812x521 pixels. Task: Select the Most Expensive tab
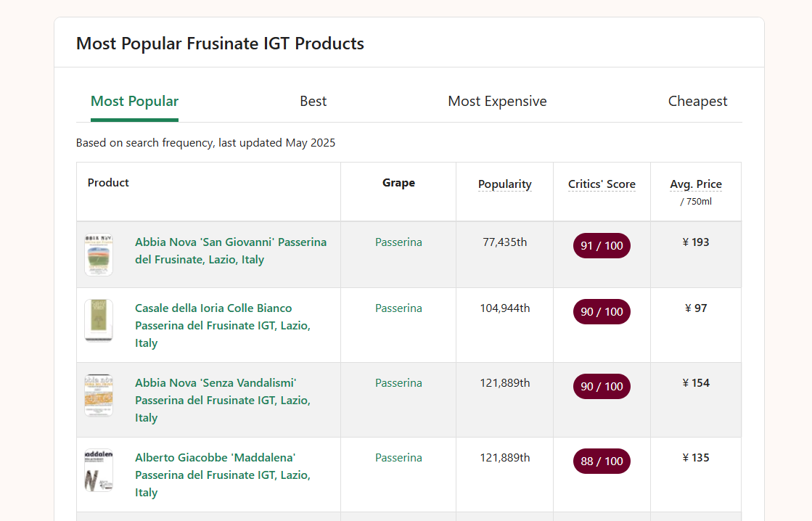(497, 102)
